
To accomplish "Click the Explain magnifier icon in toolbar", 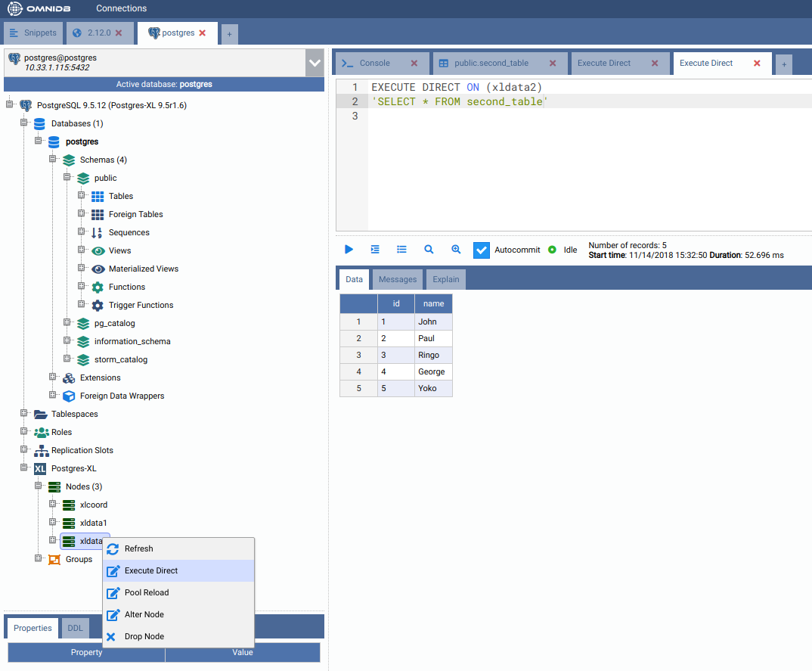I will [429, 250].
